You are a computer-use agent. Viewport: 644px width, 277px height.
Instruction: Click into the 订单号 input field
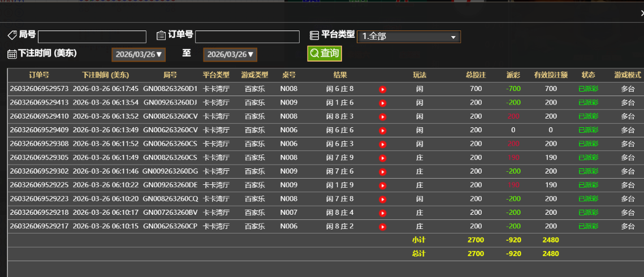point(247,37)
